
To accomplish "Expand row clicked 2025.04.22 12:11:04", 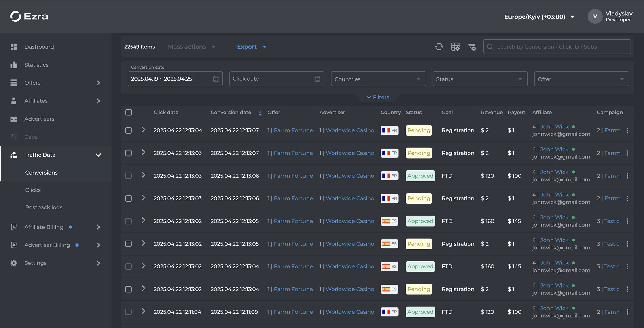I will (x=143, y=311).
